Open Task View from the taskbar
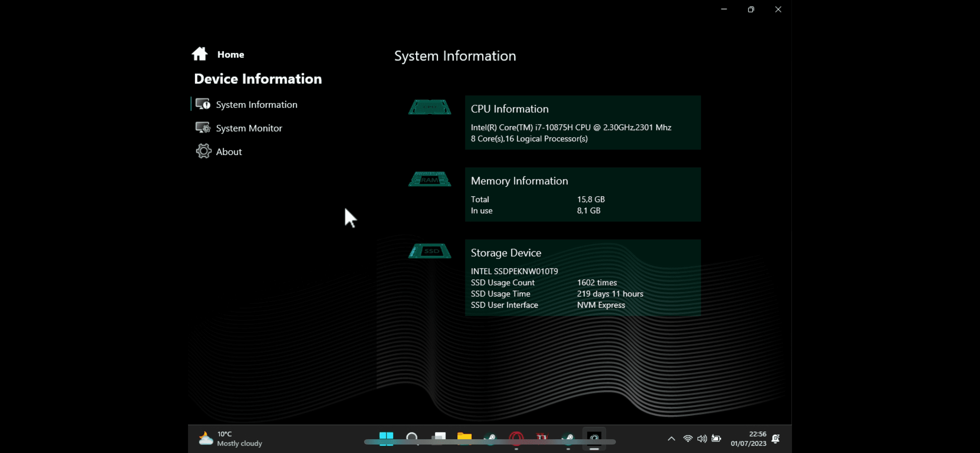 pos(438,439)
